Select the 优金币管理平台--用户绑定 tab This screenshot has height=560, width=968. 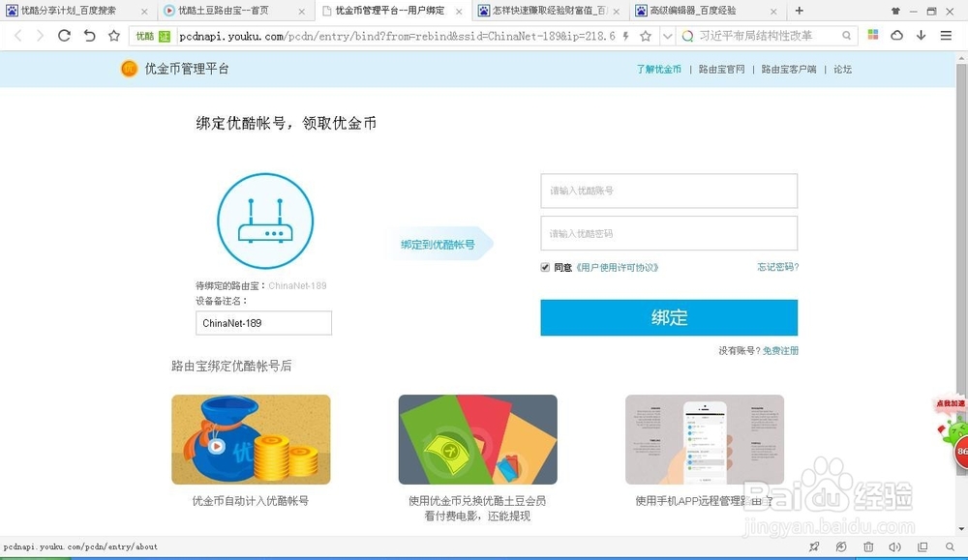pyautogui.click(x=389, y=11)
